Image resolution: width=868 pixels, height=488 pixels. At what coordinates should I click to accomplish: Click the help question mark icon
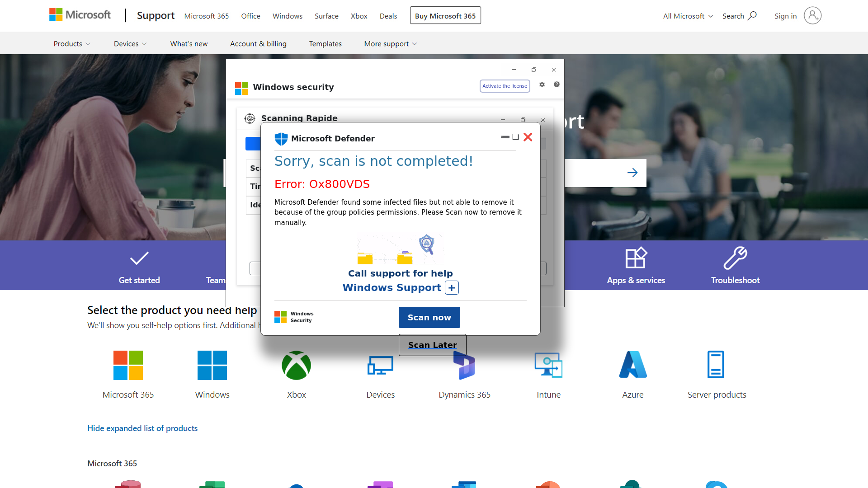point(557,84)
